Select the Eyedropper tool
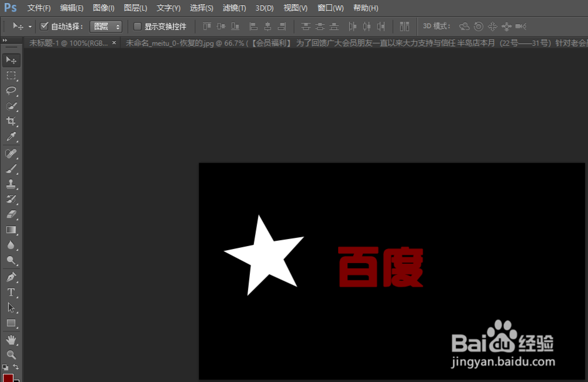The image size is (588, 382). (11, 136)
